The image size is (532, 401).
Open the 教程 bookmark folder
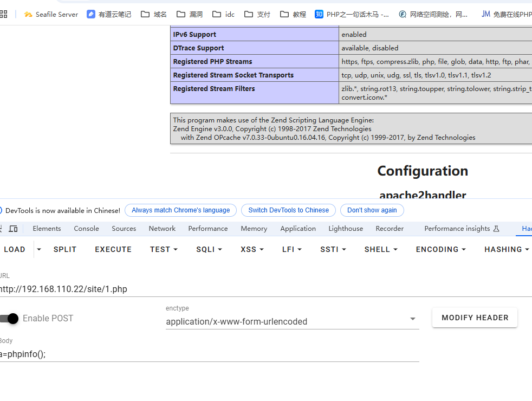[x=293, y=14]
